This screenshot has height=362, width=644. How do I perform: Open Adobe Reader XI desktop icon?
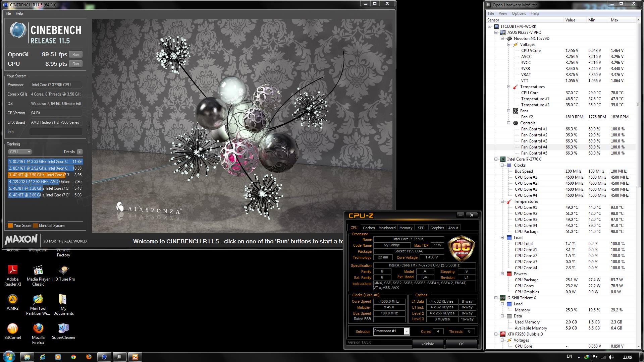(x=12, y=270)
